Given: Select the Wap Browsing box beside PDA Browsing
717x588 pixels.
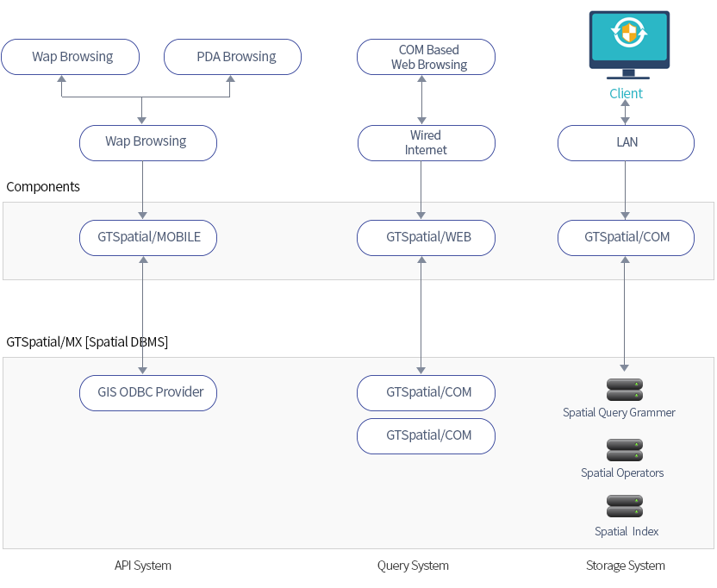Looking at the screenshot, I should pyautogui.click(x=71, y=57).
